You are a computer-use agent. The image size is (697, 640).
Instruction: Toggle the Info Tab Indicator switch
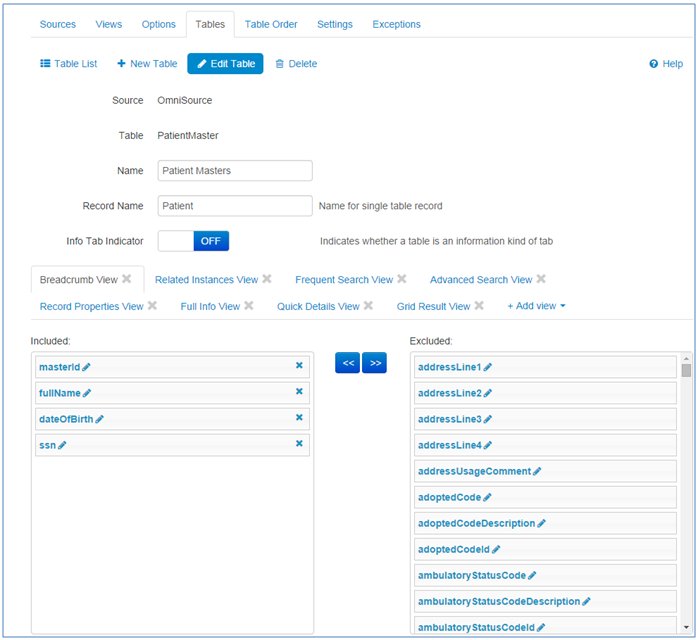click(x=194, y=241)
